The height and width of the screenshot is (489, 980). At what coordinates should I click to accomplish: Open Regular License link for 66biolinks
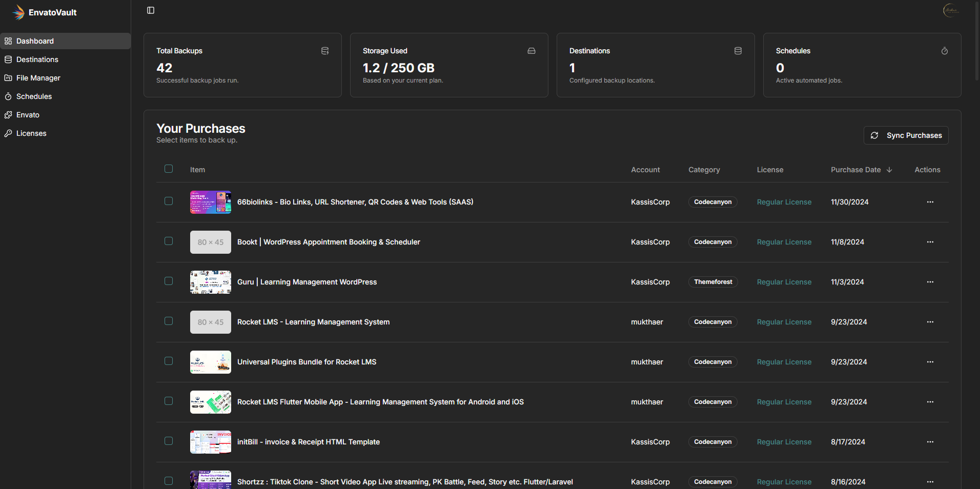tap(784, 202)
